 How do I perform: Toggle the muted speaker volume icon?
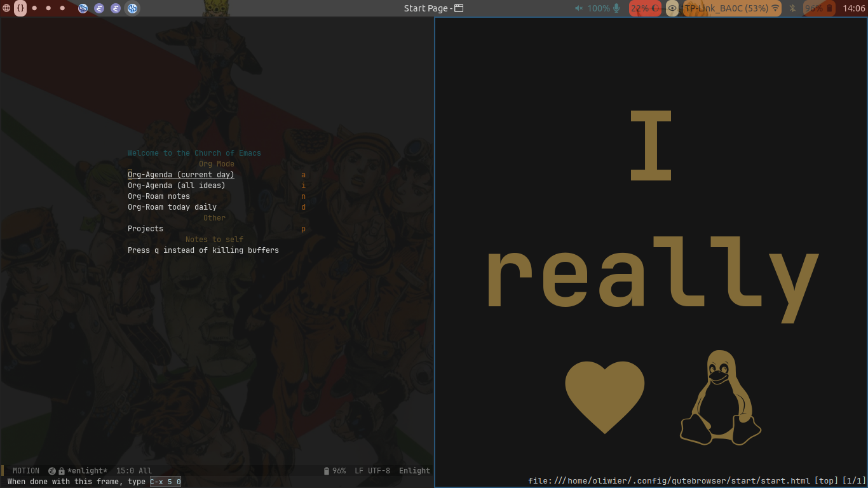579,8
